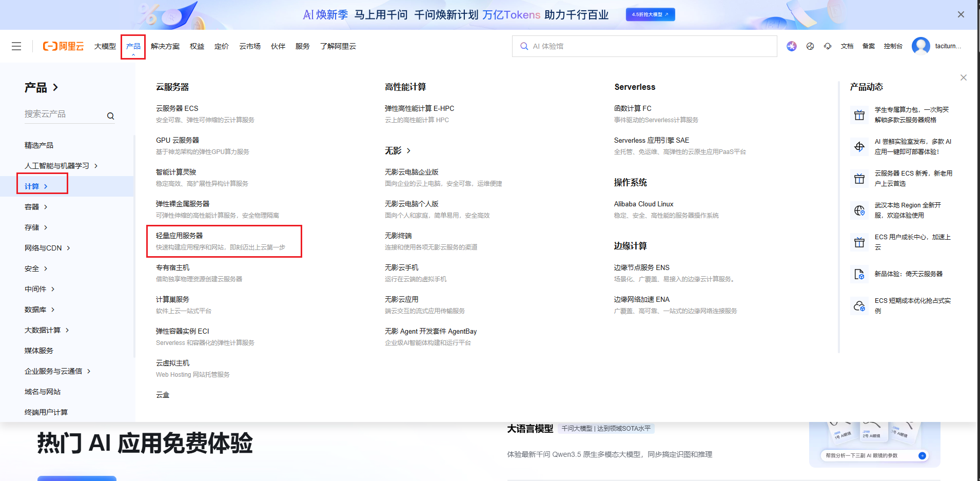Open 轻量应用服务器 product link

(180, 236)
